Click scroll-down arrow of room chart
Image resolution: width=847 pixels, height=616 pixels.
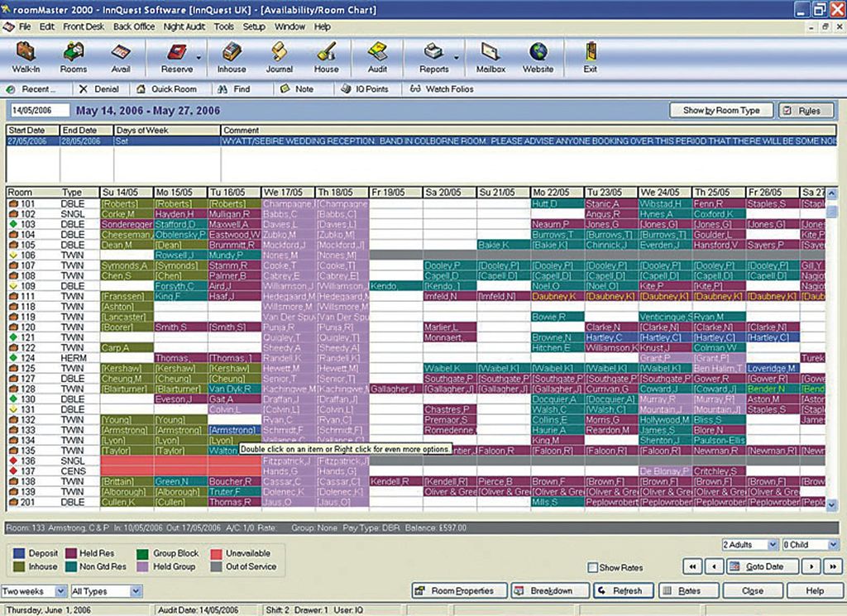[x=832, y=505]
